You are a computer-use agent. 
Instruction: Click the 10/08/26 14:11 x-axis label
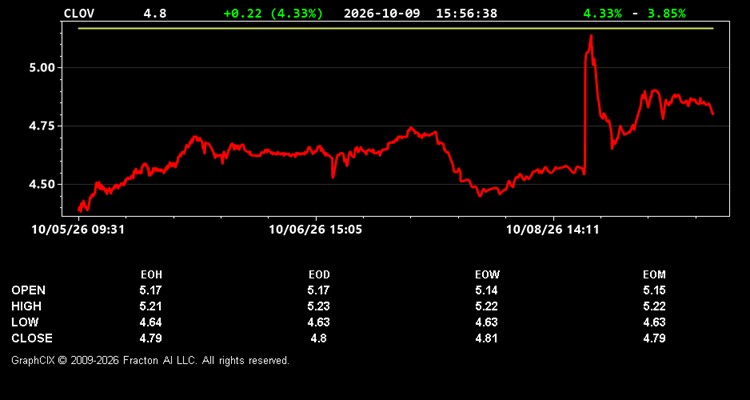(553, 229)
